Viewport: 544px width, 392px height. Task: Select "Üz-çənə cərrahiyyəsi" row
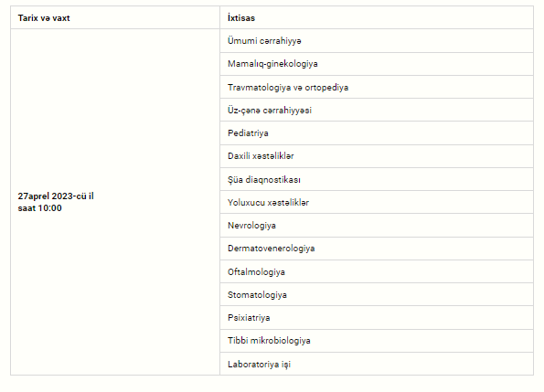[x=377, y=110]
